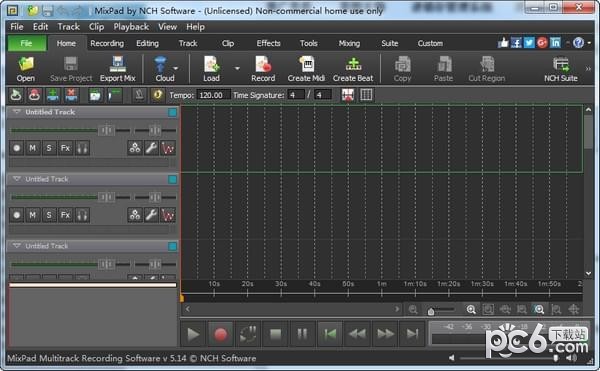Open the dropdown arrow beside help icon
Screen dimensions: 600x371
coord(589,43)
